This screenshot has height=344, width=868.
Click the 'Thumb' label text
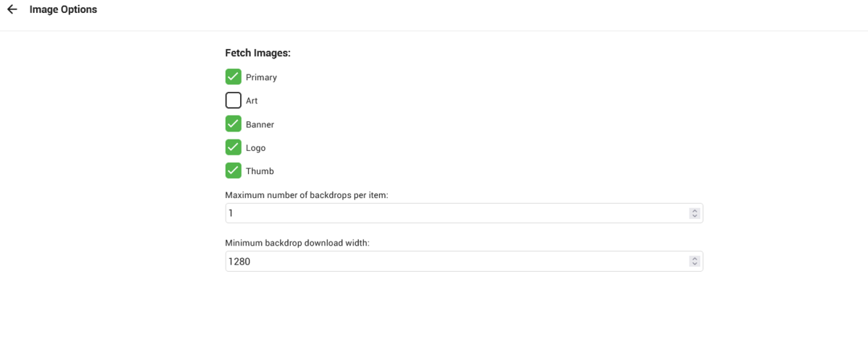pos(260,172)
